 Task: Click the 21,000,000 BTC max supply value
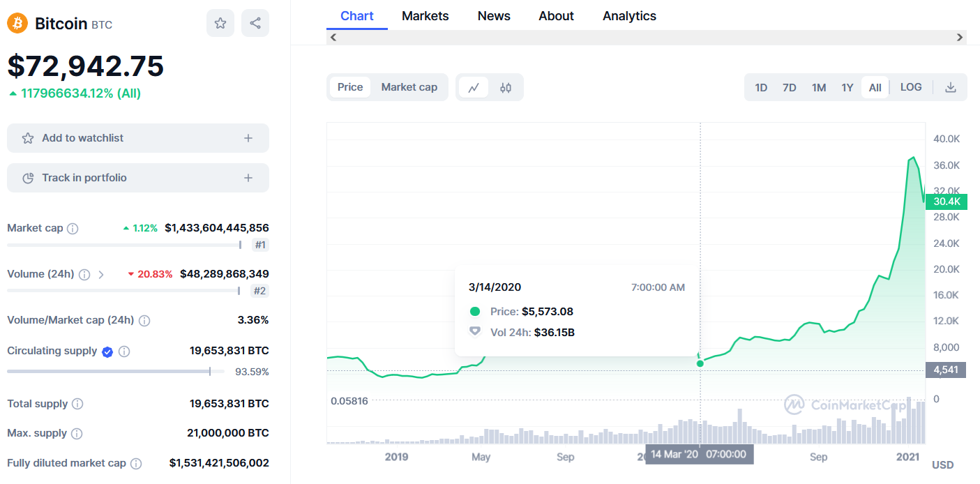click(228, 433)
